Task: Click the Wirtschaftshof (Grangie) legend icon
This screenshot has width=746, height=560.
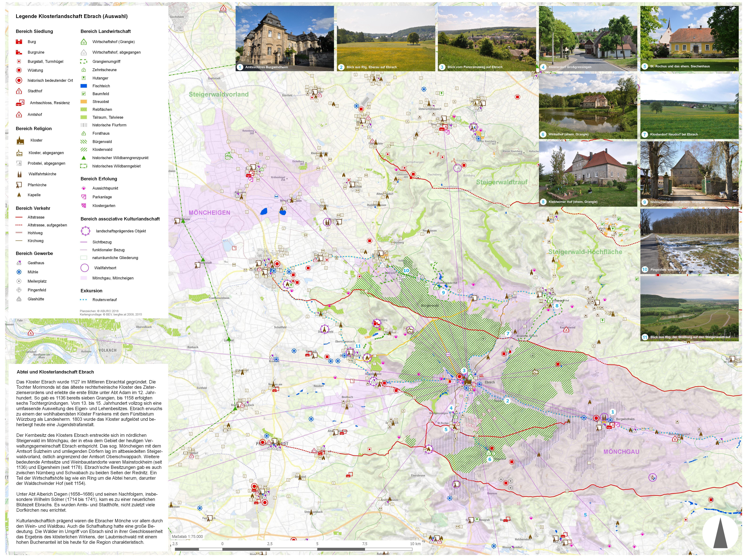Action: click(84, 42)
